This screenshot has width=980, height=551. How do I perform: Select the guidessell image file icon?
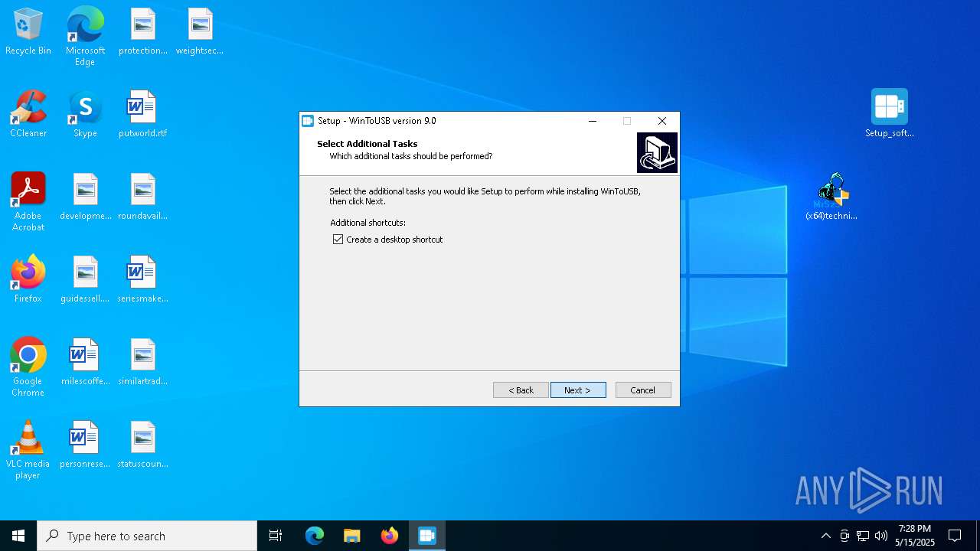point(86,280)
